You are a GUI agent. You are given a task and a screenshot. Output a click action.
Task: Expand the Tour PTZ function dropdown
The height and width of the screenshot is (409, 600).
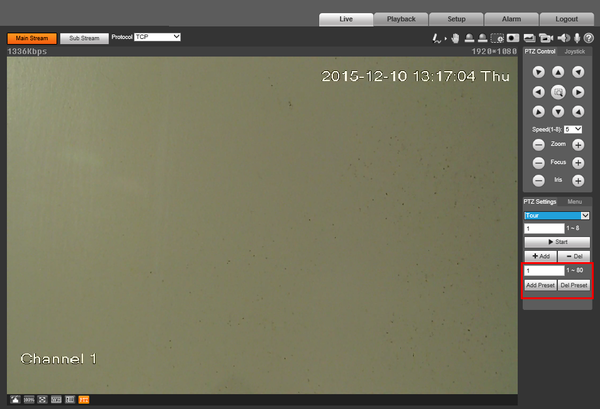click(x=556, y=215)
